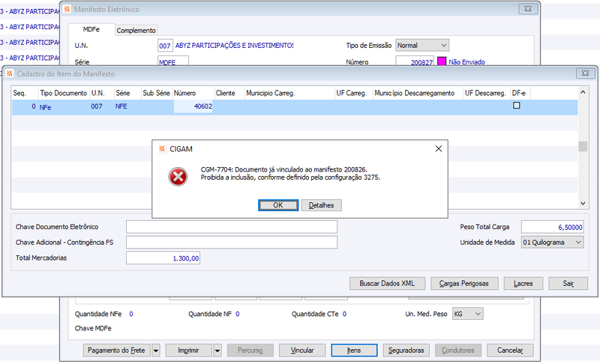Screen dimensions: 600x364
Task: Expand the Imprimir arrow dropdown
Action: [217, 351]
